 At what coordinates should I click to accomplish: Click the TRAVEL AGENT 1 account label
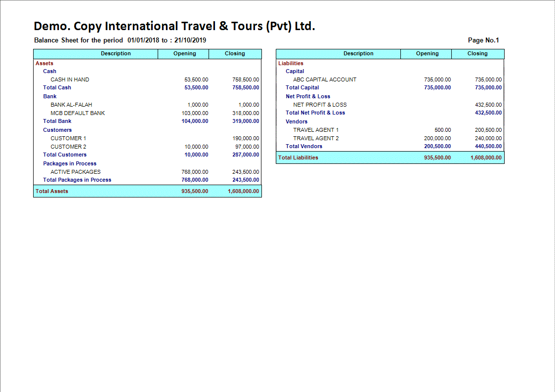coord(316,130)
